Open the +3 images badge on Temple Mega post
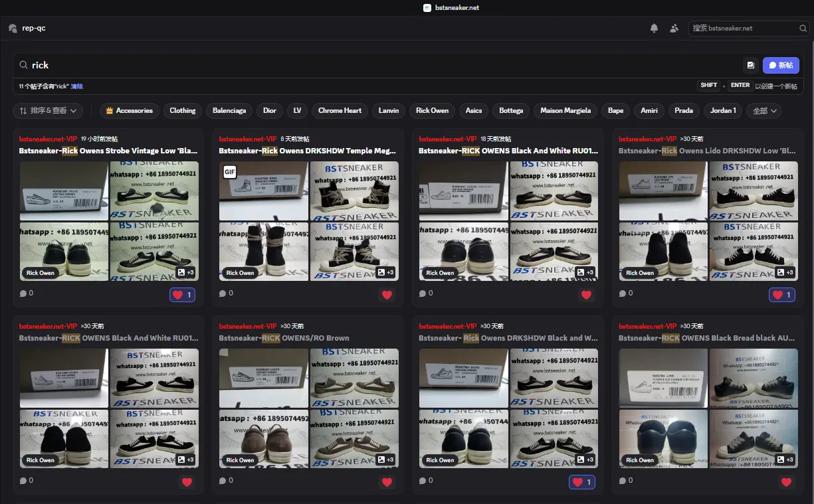 [x=385, y=272]
